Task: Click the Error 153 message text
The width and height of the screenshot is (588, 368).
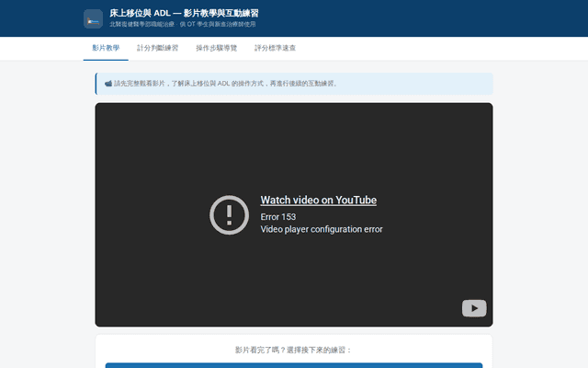Action: pos(278,217)
